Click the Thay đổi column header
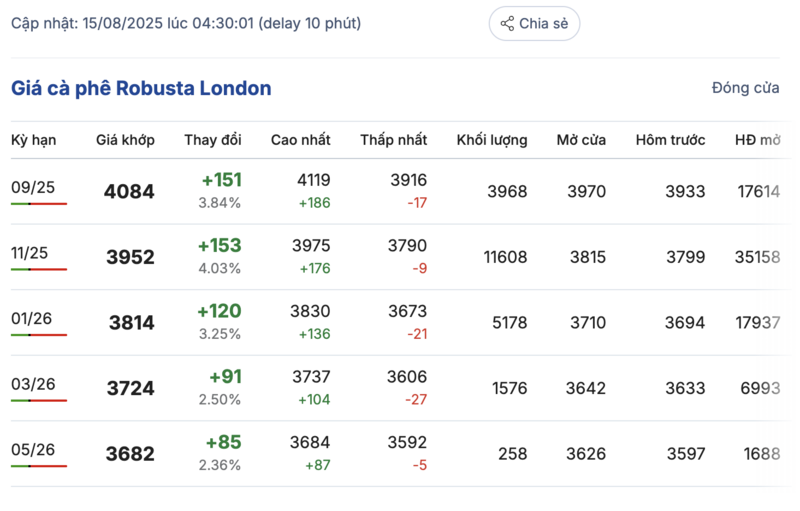The height and width of the screenshot is (511, 800). click(212, 140)
